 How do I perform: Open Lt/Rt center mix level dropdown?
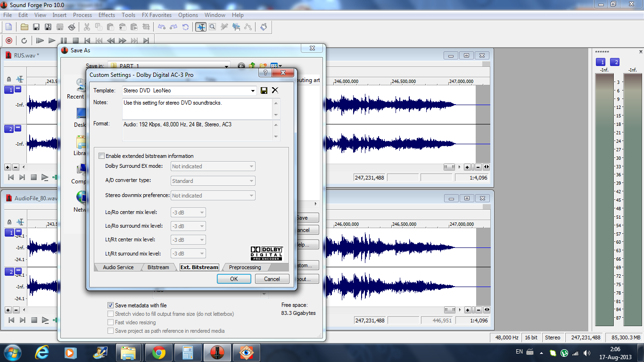tap(202, 240)
